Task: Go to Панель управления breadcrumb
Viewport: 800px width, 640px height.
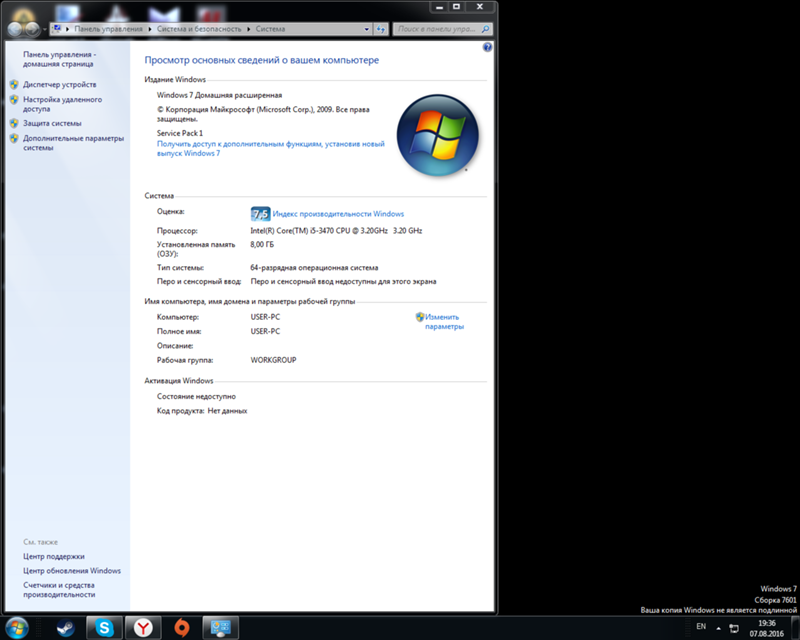Action: pyautogui.click(x=109, y=29)
